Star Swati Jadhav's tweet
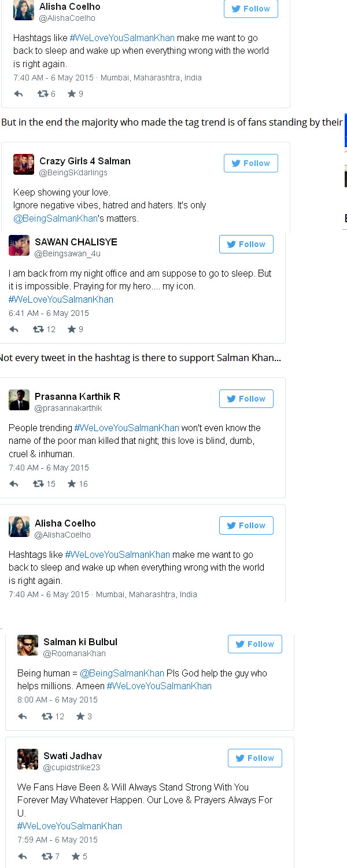The image size is (347, 868). [76, 856]
